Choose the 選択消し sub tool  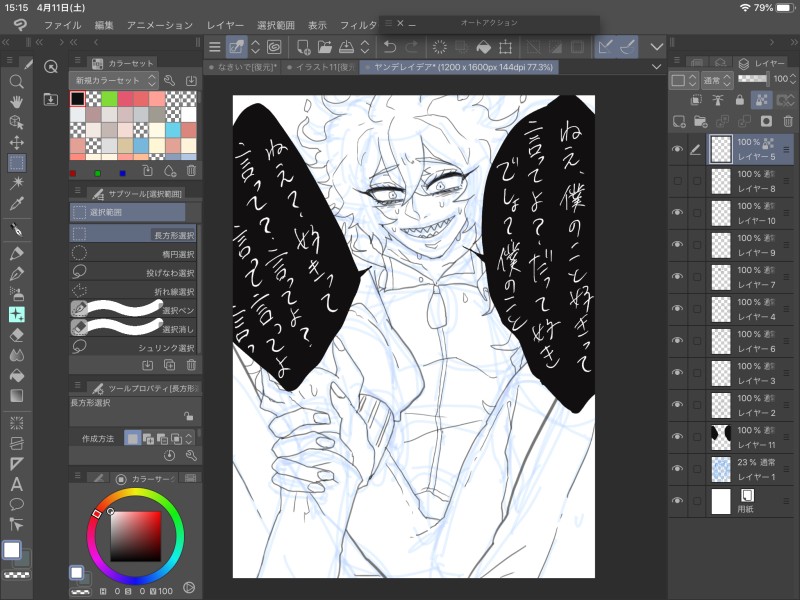point(133,329)
